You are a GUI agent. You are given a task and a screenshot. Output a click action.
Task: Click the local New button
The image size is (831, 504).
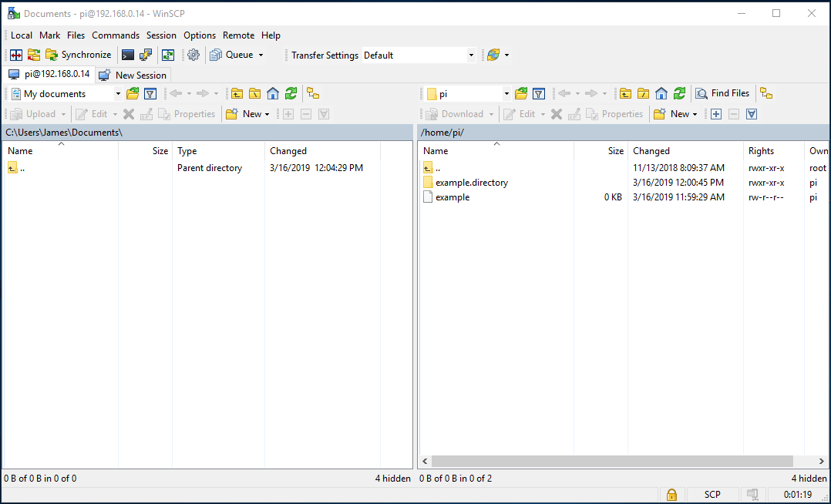tap(244, 114)
